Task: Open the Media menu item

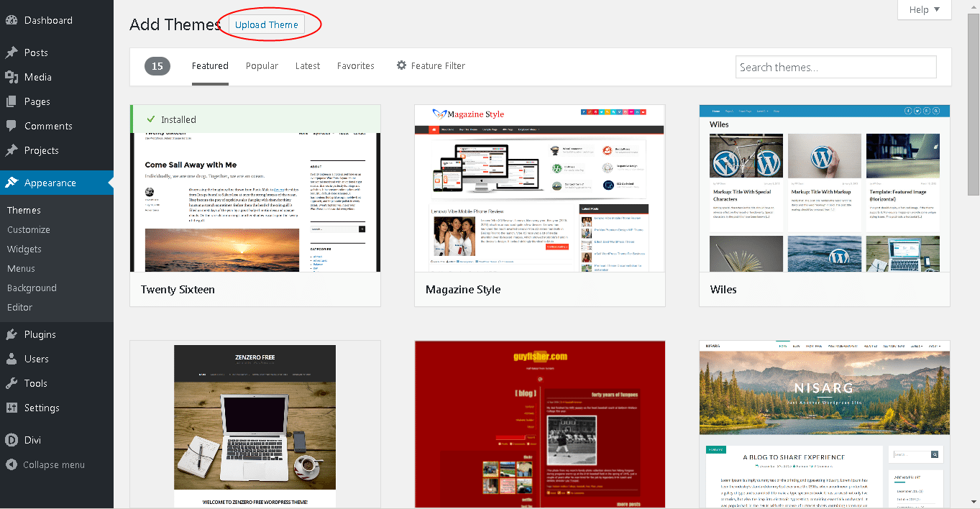Action: coord(57,77)
